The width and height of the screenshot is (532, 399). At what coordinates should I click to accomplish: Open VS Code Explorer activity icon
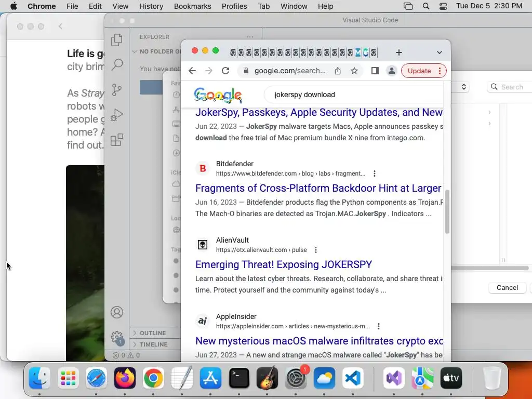(x=117, y=39)
